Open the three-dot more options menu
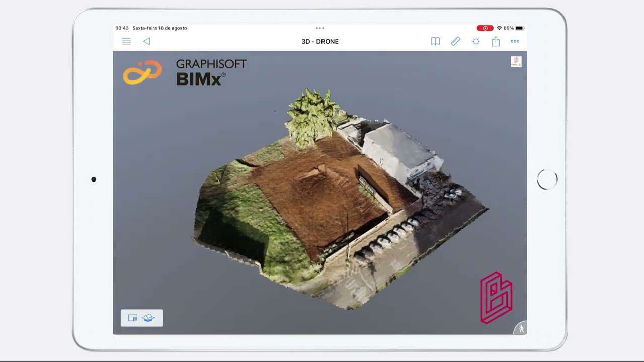Screen dimensions: 644x362 515,42
